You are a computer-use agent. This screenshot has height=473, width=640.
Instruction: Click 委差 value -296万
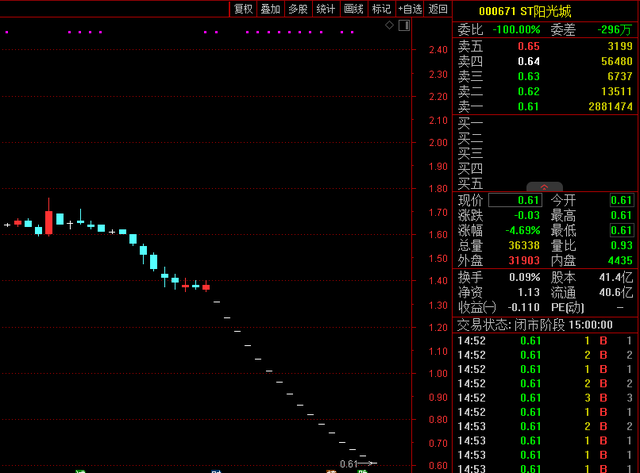click(614, 30)
